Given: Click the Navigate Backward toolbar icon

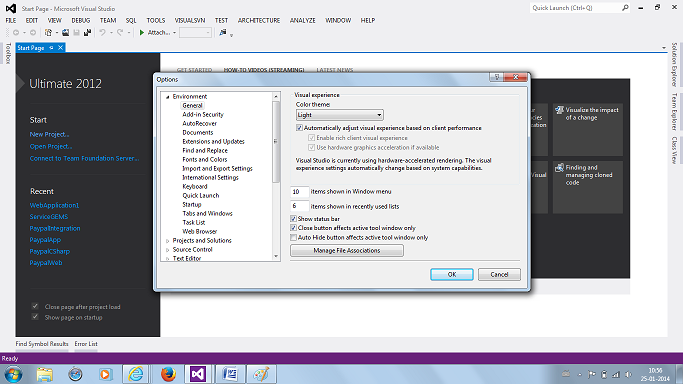Looking at the screenshot, I should (x=16, y=33).
